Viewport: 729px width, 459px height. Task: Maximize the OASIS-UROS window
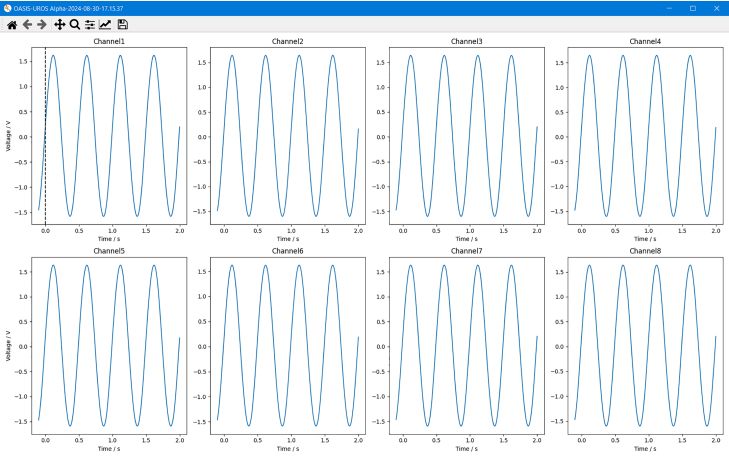pos(693,8)
